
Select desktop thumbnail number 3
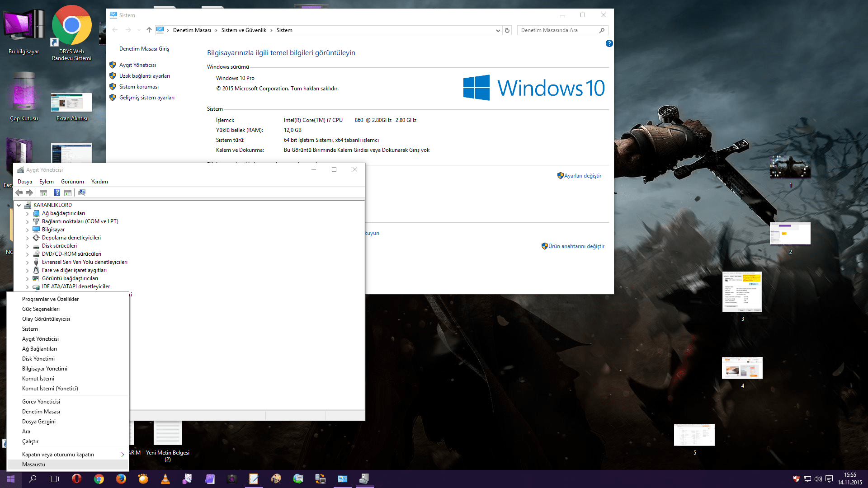point(742,292)
